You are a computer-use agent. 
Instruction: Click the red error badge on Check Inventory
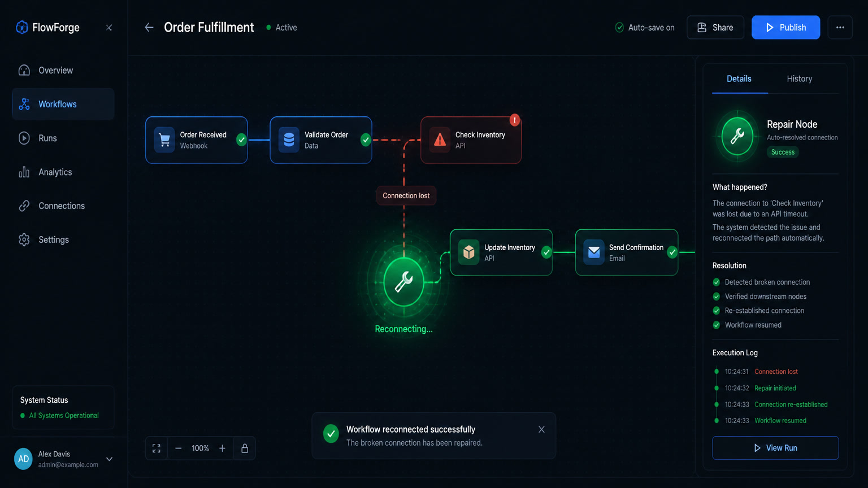515,120
